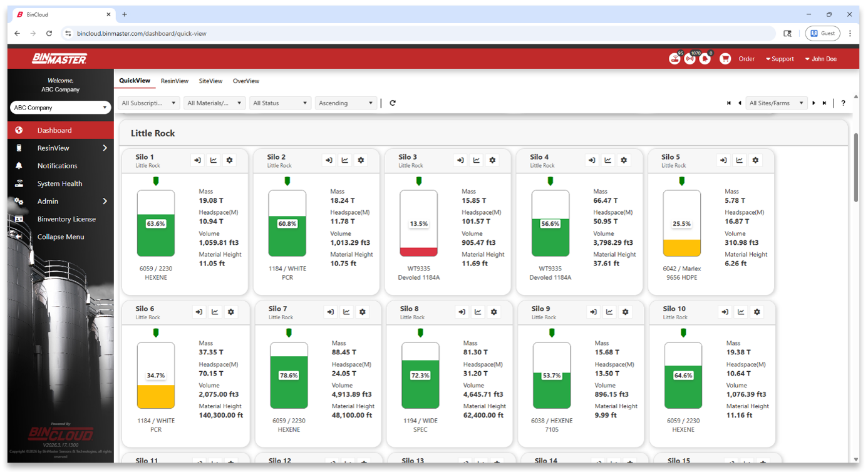The width and height of the screenshot is (868, 472).
Task: View Silo 1 history chart icon
Action: (x=214, y=160)
